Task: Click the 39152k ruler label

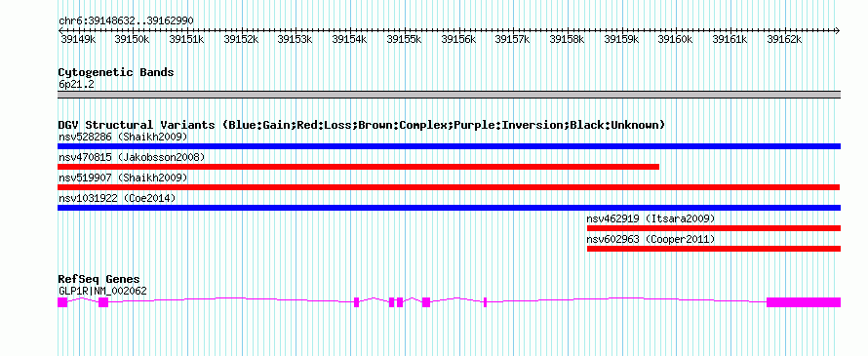Action: [x=241, y=40]
